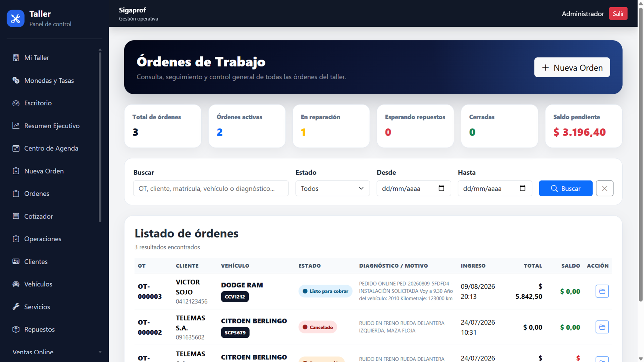Open the Estado dropdown showing Todos
Viewport: 644px width, 362px height.
(332, 188)
